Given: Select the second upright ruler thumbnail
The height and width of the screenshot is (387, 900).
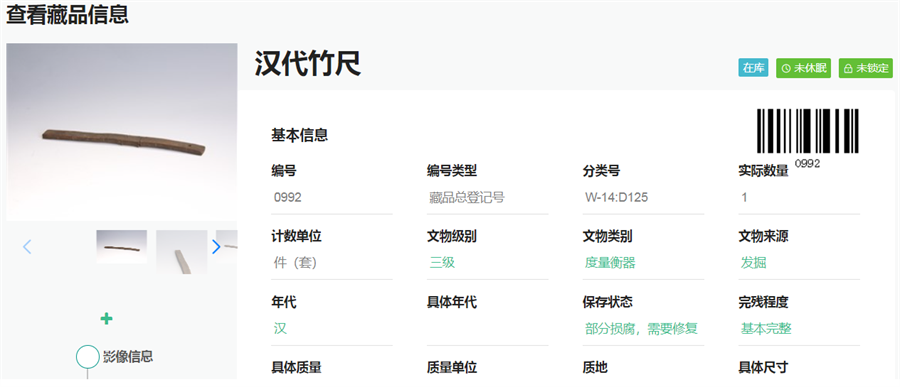Looking at the screenshot, I should click(181, 252).
